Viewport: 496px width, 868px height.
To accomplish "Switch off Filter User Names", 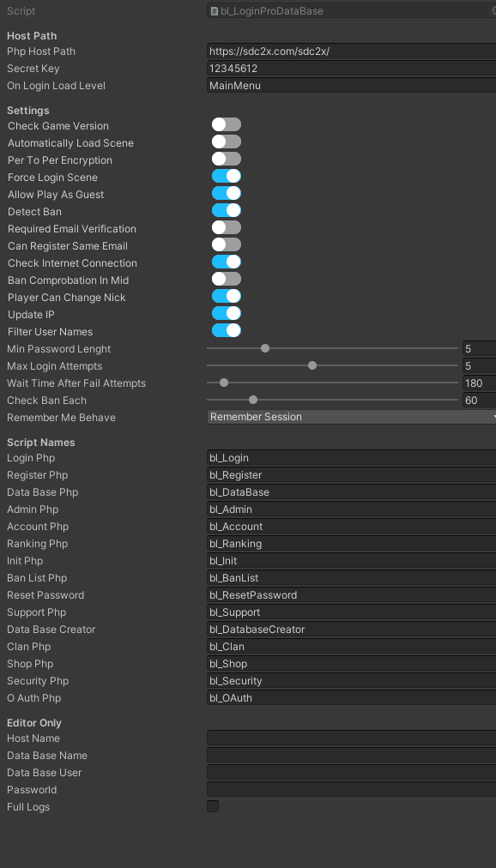I will point(227,330).
